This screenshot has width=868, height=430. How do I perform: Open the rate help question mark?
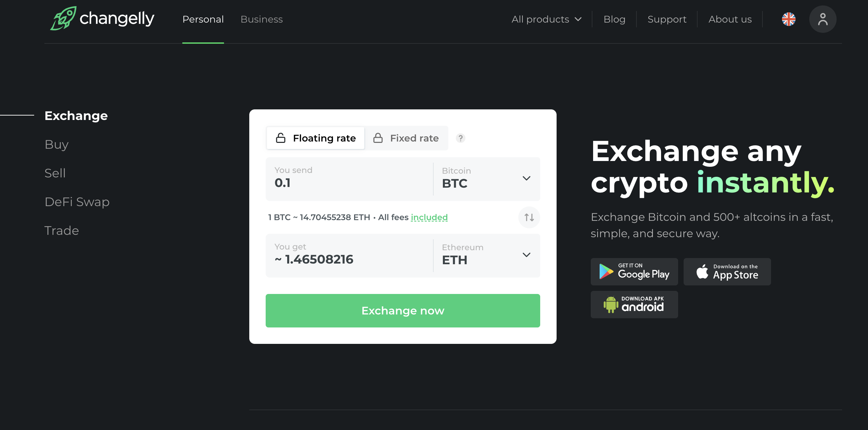click(460, 138)
